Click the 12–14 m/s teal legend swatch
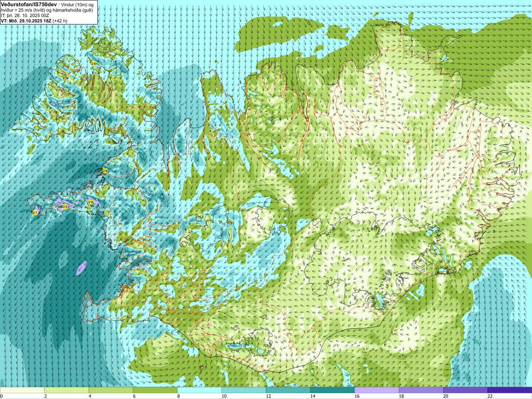 (x=288, y=390)
